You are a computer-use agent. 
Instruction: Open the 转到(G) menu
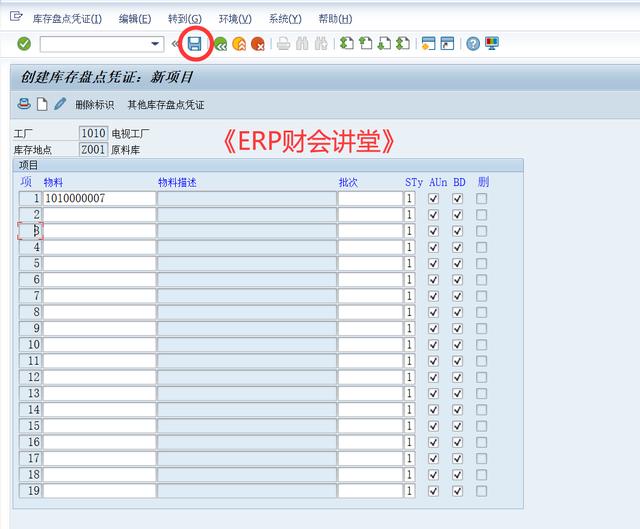click(x=185, y=19)
